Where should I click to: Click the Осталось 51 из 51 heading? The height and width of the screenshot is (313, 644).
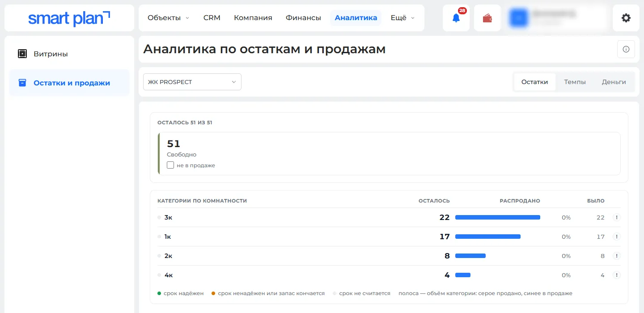(x=185, y=123)
